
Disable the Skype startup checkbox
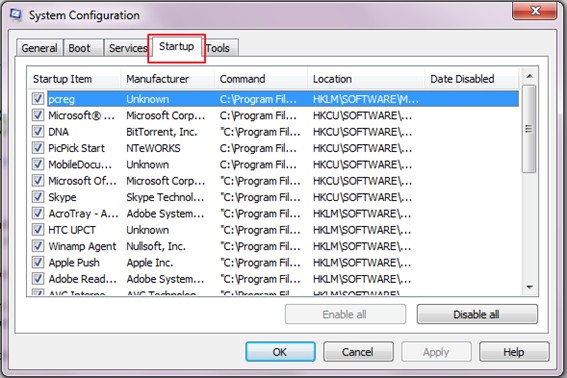38,196
